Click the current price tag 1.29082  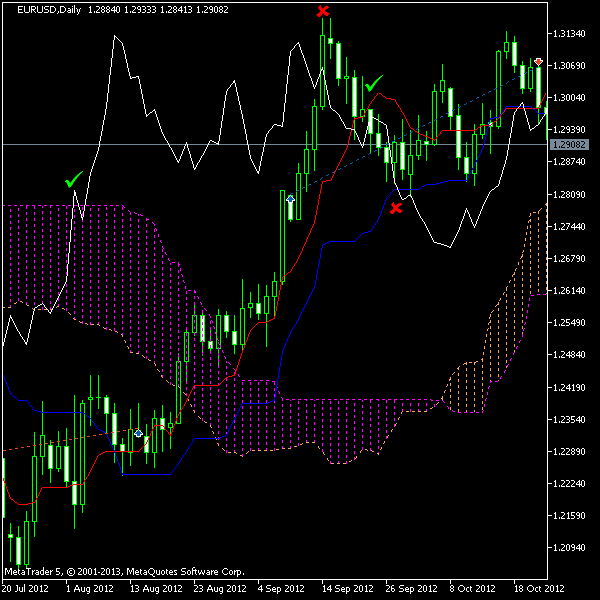click(x=569, y=145)
